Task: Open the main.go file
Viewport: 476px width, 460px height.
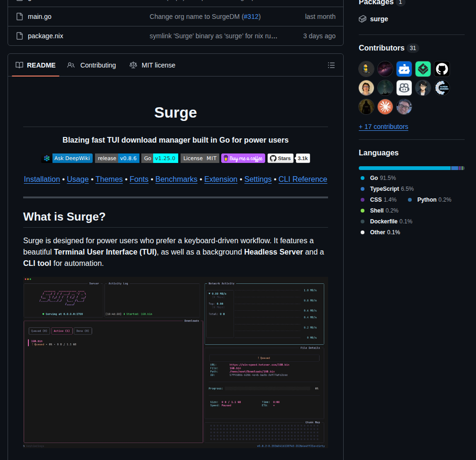Action: click(39, 17)
